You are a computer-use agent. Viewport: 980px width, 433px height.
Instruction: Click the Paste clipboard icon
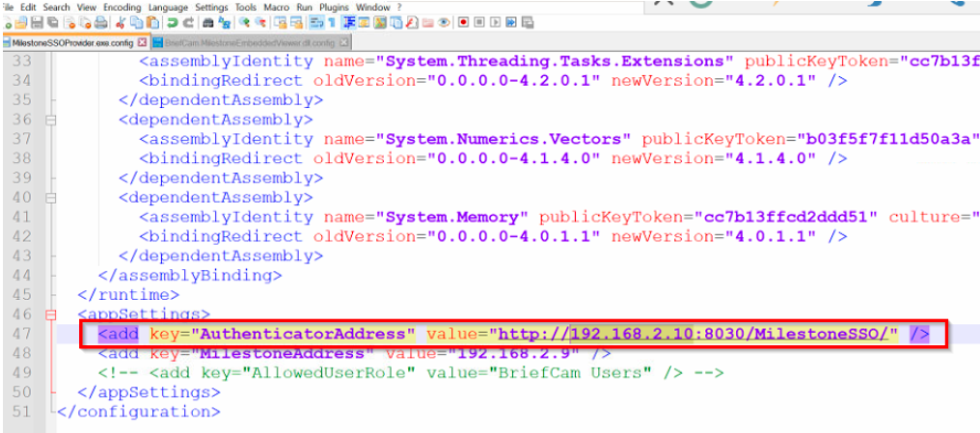coord(150,21)
